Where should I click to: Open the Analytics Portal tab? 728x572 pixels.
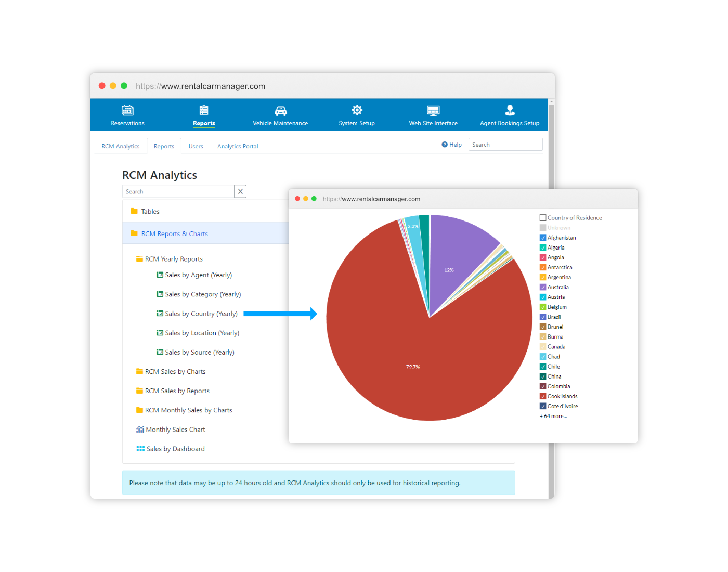point(237,146)
